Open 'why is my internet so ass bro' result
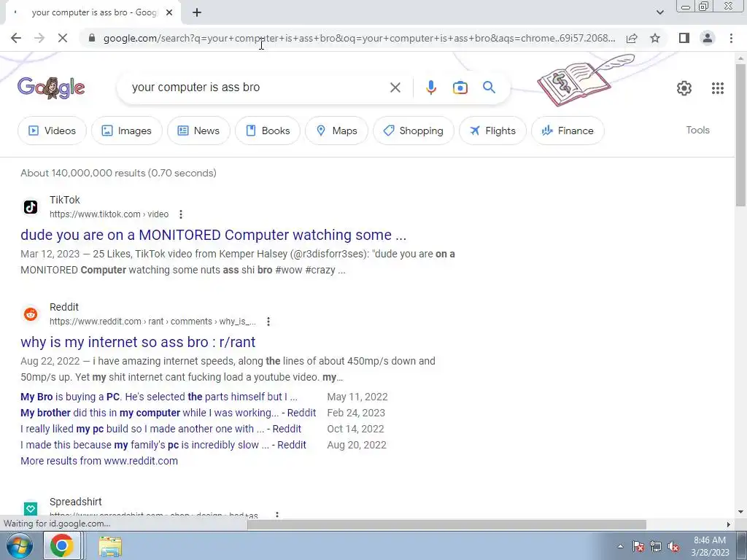 click(138, 342)
